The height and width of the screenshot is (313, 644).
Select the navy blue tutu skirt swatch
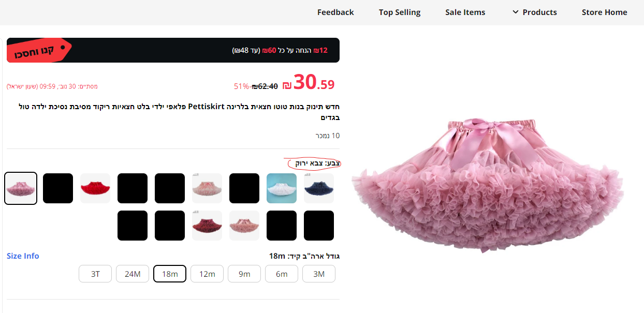coord(319,188)
